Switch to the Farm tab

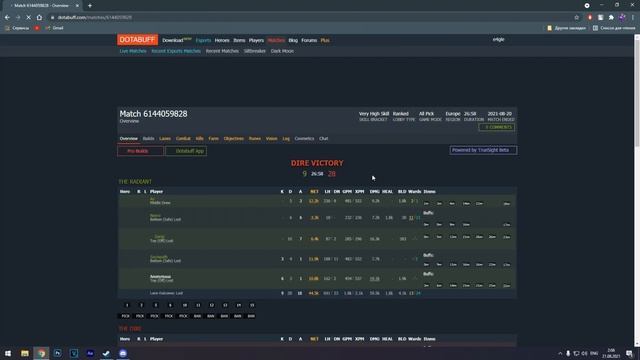pyautogui.click(x=213, y=139)
